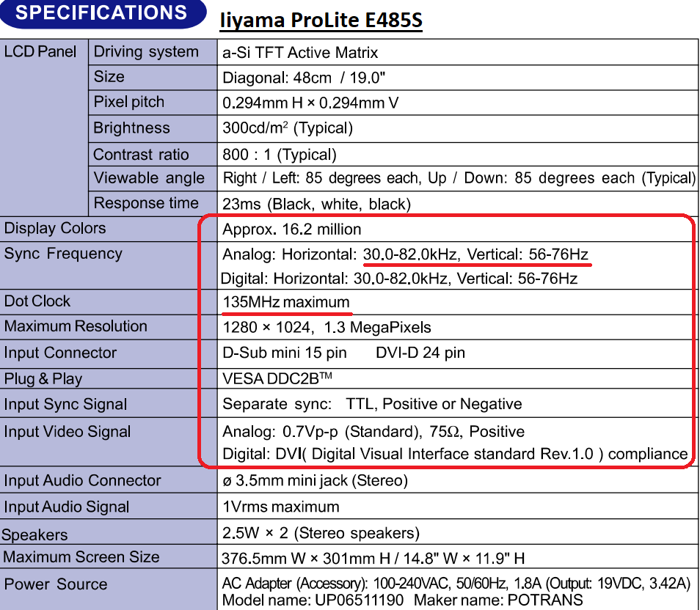This screenshot has height=610, width=700.
Task: Select "1280 × 1024, 1.3 MegaPixels" value
Action: click(327, 328)
